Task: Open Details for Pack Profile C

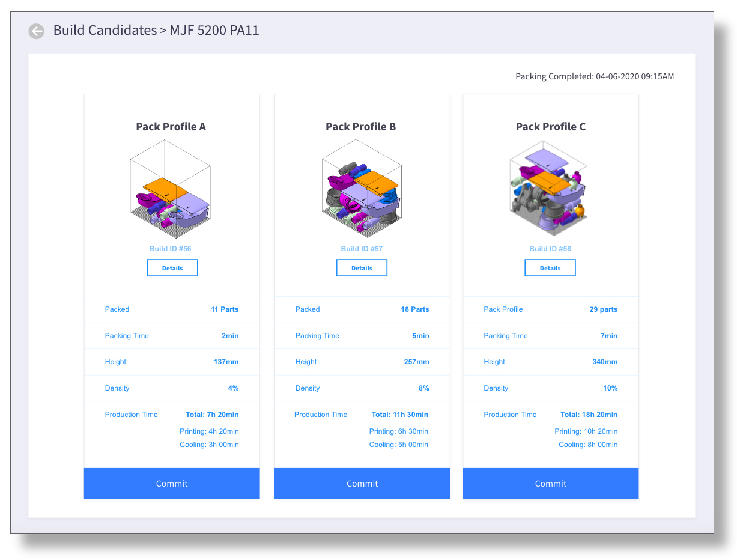Action: 550,268
